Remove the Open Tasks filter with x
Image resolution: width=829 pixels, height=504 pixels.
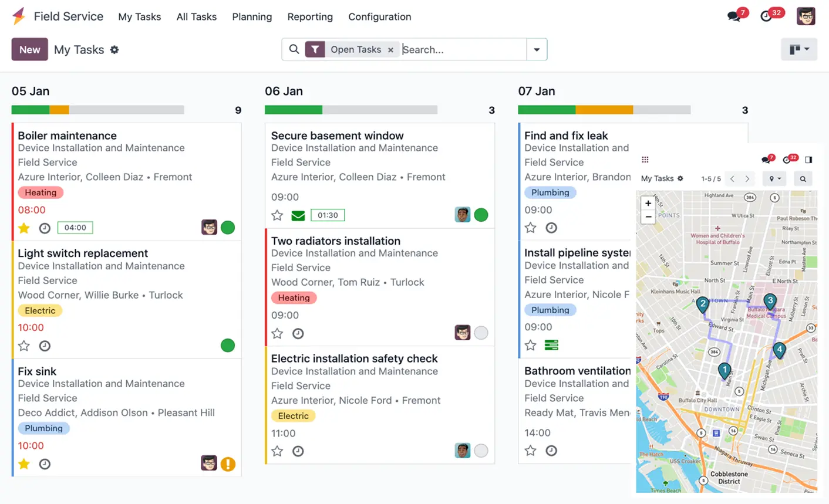click(x=390, y=50)
